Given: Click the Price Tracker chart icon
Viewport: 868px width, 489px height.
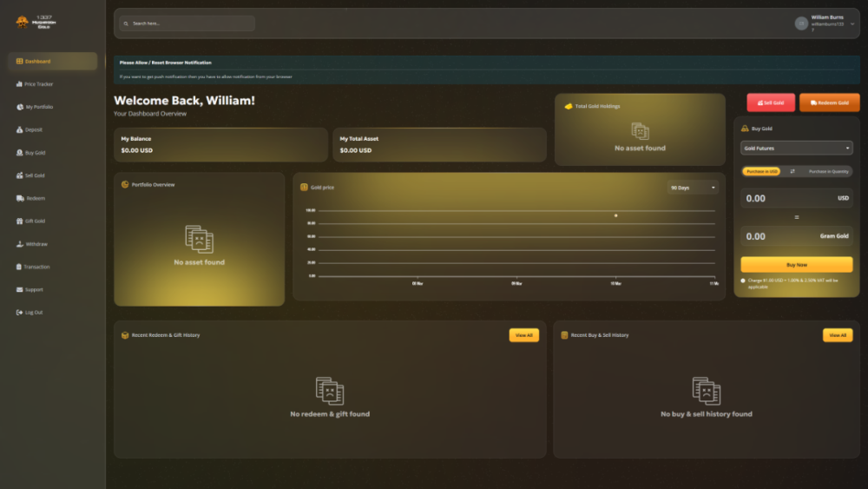Looking at the screenshot, I should pyautogui.click(x=19, y=84).
